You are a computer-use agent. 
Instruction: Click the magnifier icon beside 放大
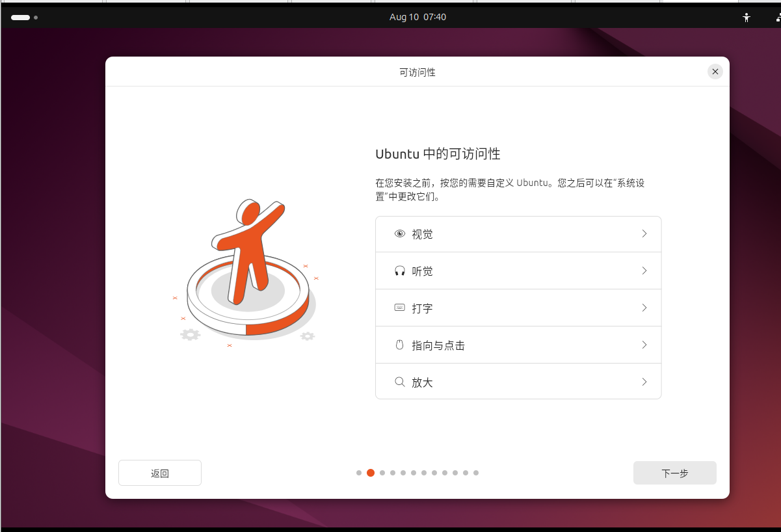pos(400,382)
